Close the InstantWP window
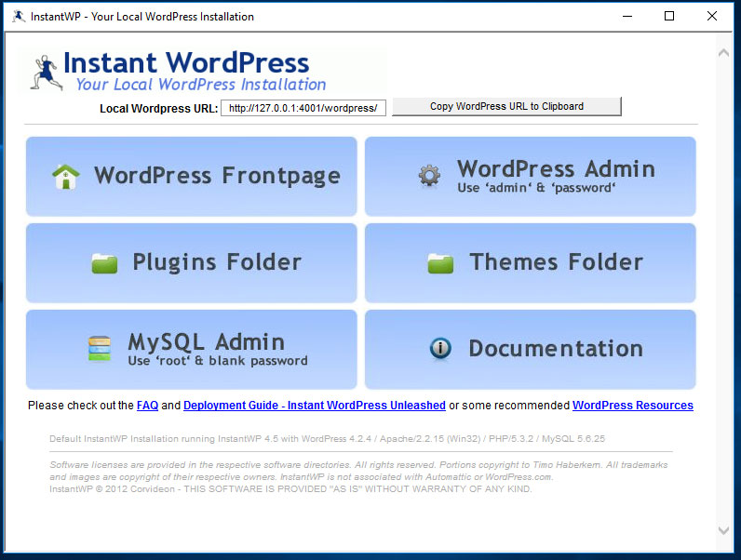Image resolution: width=741 pixels, height=560 pixels. click(x=712, y=17)
